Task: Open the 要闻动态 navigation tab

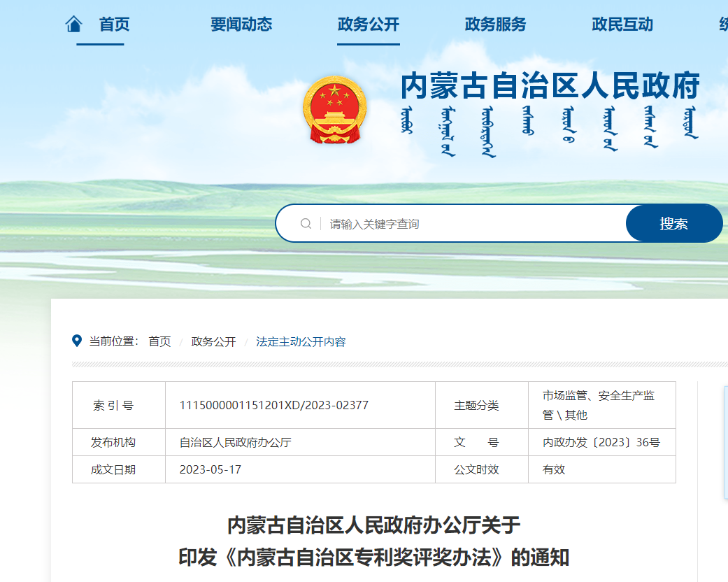Action: coord(241,24)
